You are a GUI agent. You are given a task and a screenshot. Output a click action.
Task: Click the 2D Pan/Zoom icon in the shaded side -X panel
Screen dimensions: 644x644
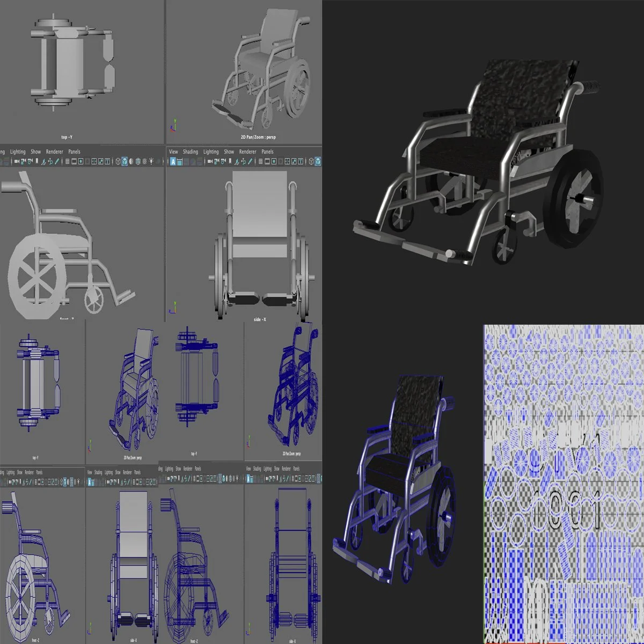[243, 162]
